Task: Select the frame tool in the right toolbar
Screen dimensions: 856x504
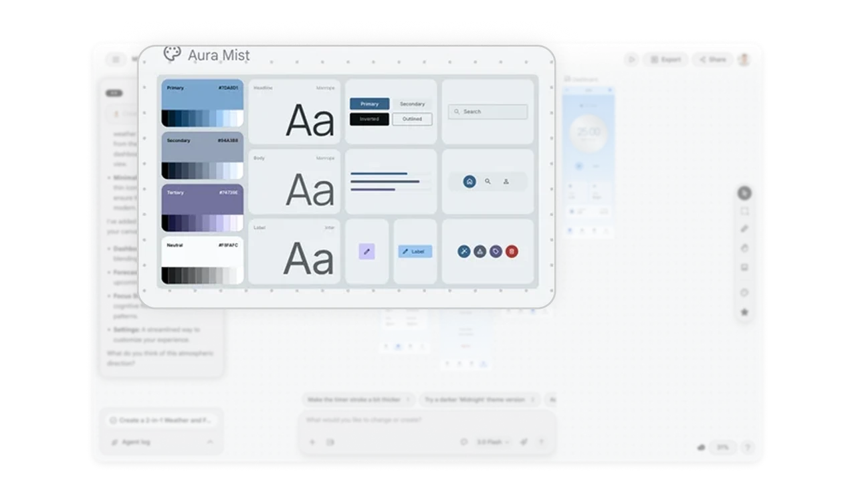Action: 744,211
